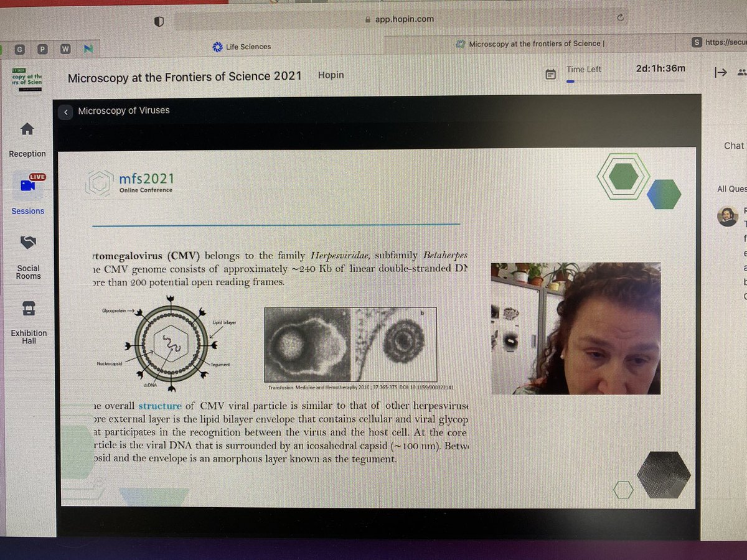Reload the page with the refresh icon
Image resolution: width=747 pixels, height=560 pixels.
[x=620, y=18]
